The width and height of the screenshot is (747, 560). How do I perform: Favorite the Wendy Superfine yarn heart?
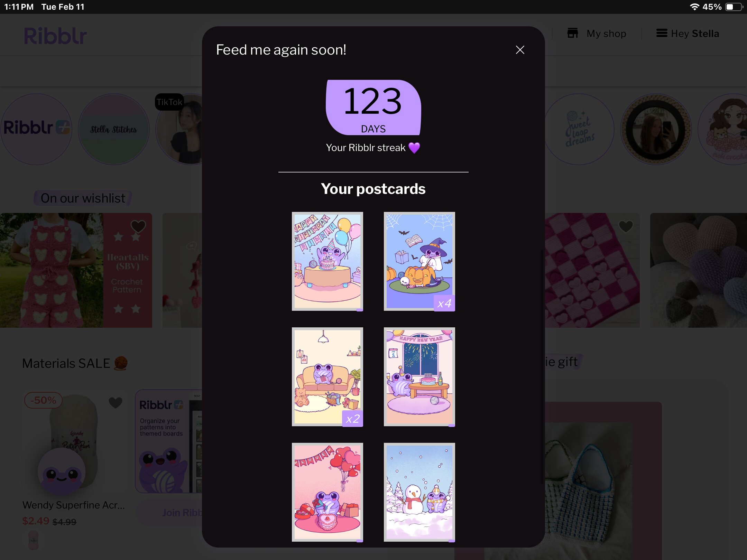(x=116, y=402)
